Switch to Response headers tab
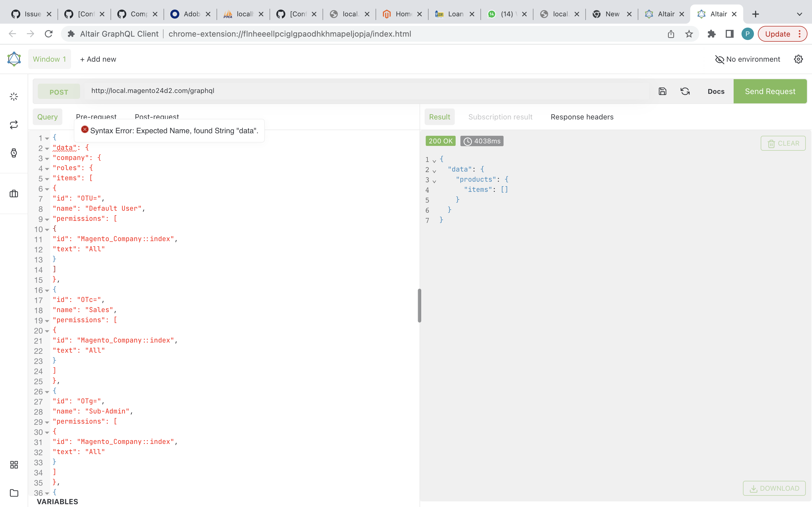The height and width of the screenshot is (507, 812). tap(582, 117)
